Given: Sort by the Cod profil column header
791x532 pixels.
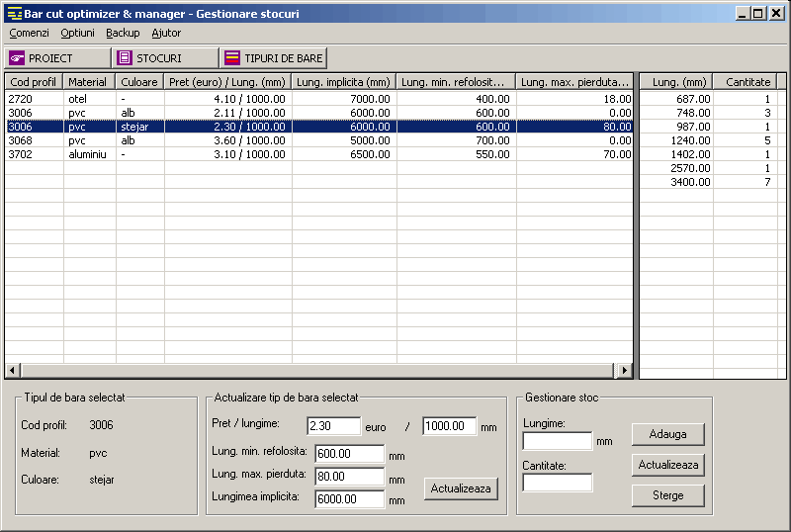Looking at the screenshot, I should tap(34, 82).
